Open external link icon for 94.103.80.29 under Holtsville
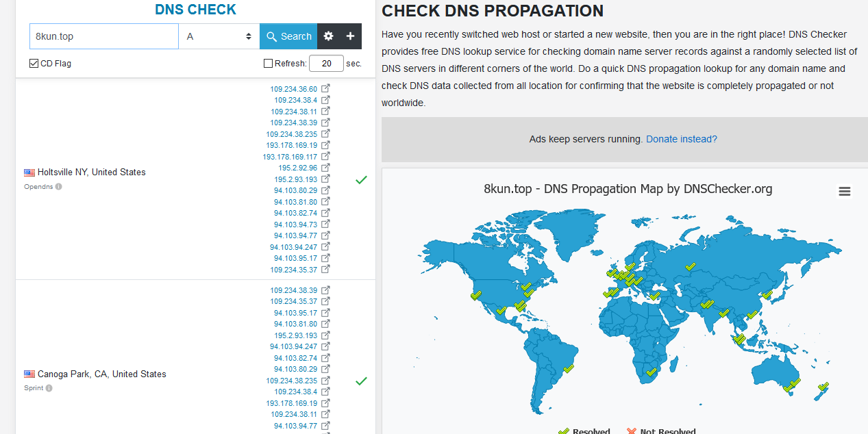 tap(326, 190)
